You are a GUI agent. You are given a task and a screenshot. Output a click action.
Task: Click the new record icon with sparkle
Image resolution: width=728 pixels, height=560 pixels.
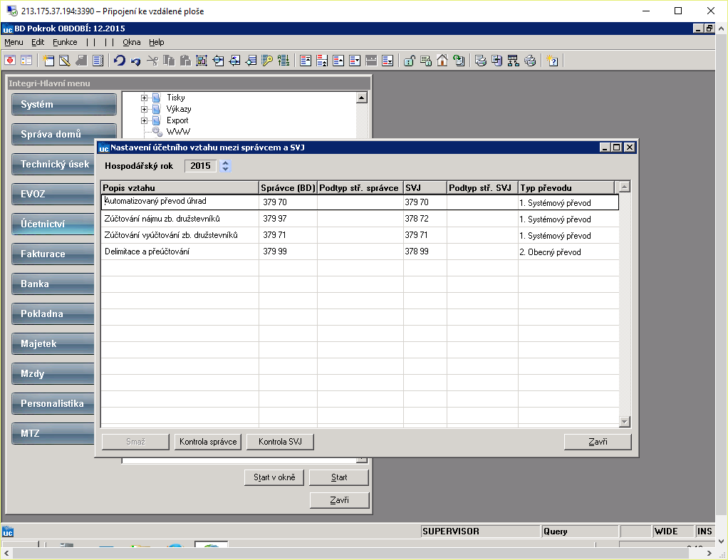[x=48, y=61]
